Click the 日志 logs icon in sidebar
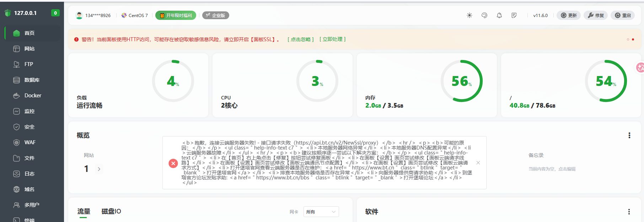644x222 pixels. (x=16, y=174)
